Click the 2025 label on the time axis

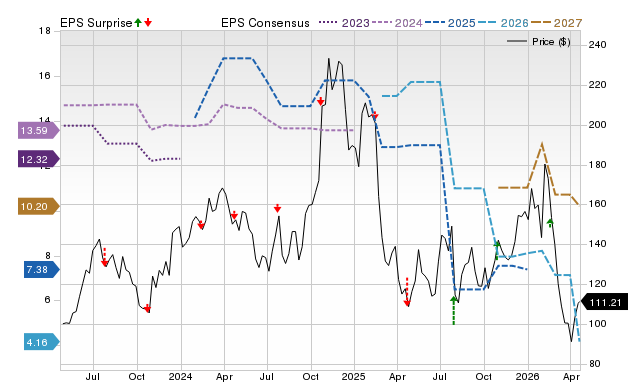[x=353, y=376]
